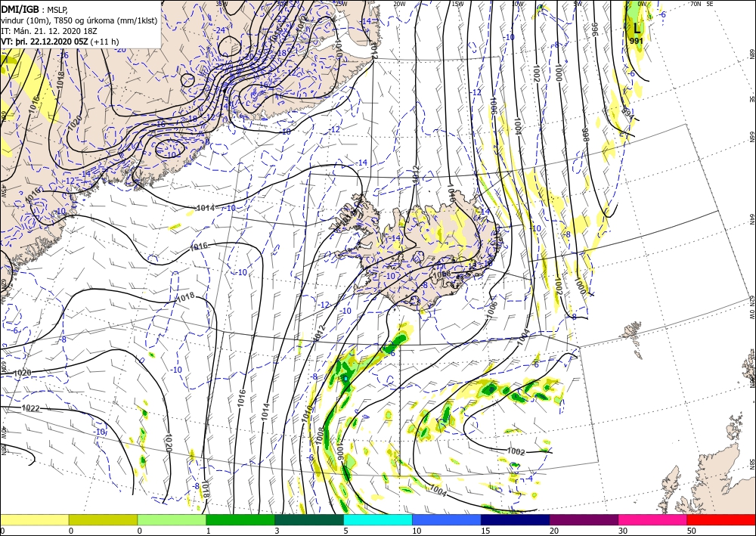Image resolution: width=756 pixels, height=536 pixels.
Task: Click the '30' legend scale value
Action: 623,531
